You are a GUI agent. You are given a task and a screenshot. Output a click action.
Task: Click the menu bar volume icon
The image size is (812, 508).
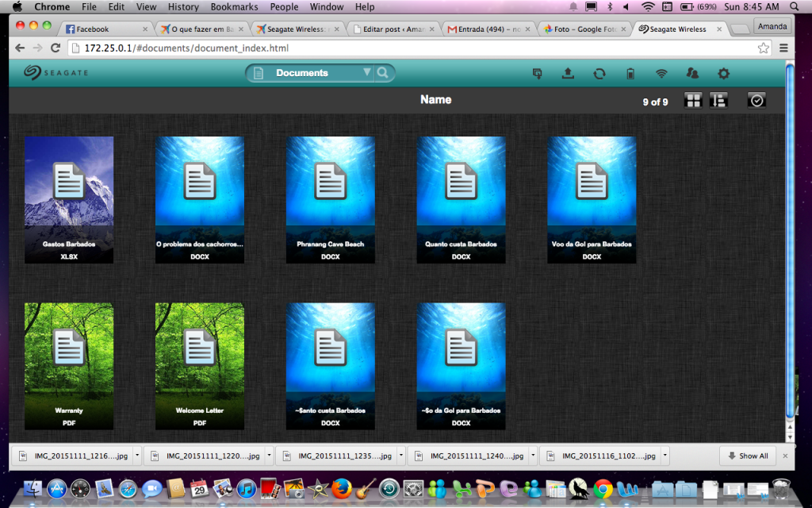click(x=626, y=6)
